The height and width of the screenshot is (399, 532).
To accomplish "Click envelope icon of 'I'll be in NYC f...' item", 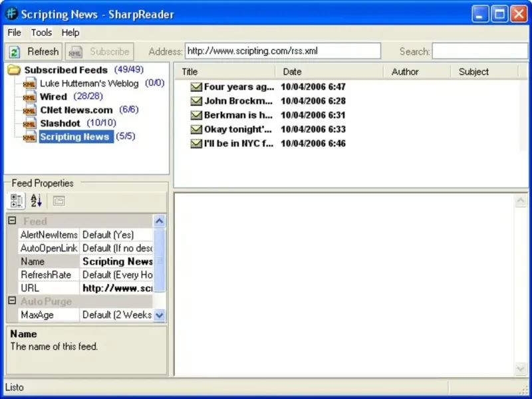I will (x=196, y=144).
